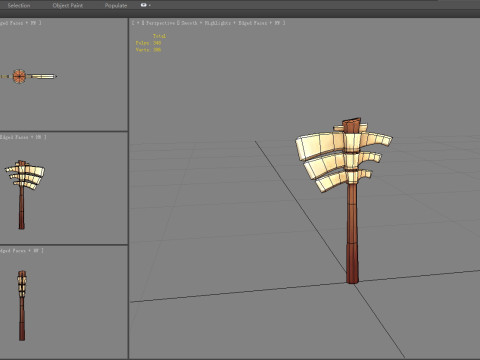This screenshot has width=480, height=360.
Task: Click the ribbon display options icon
Action: click(x=144, y=5)
